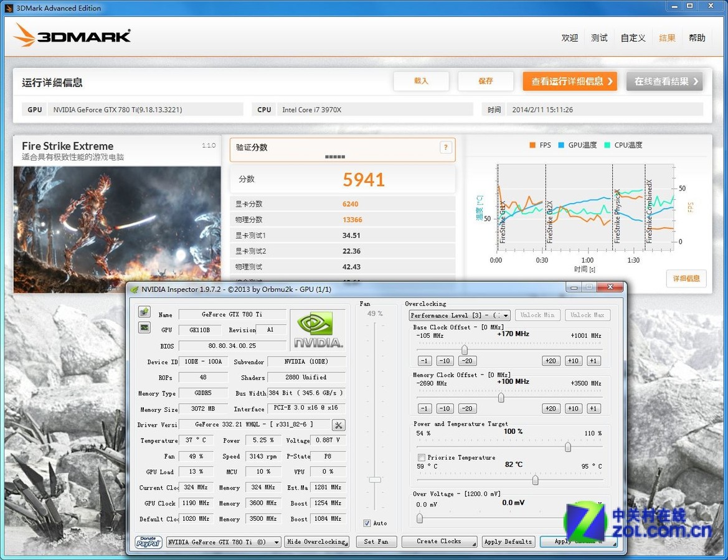Click the 物理分数 value 13366
Image resolution: width=728 pixels, height=560 pixels.
pyautogui.click(x=352, y=220)
